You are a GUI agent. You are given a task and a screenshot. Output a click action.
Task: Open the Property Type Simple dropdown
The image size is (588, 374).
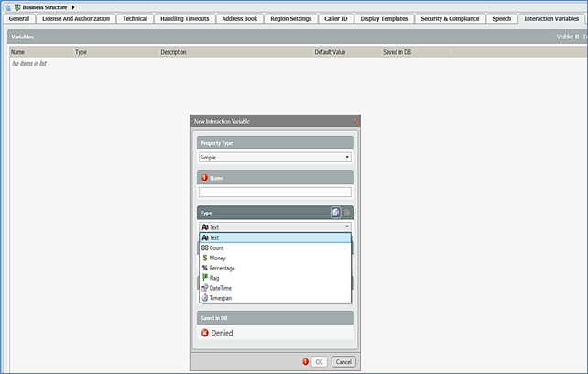click(x=275, y=157)
